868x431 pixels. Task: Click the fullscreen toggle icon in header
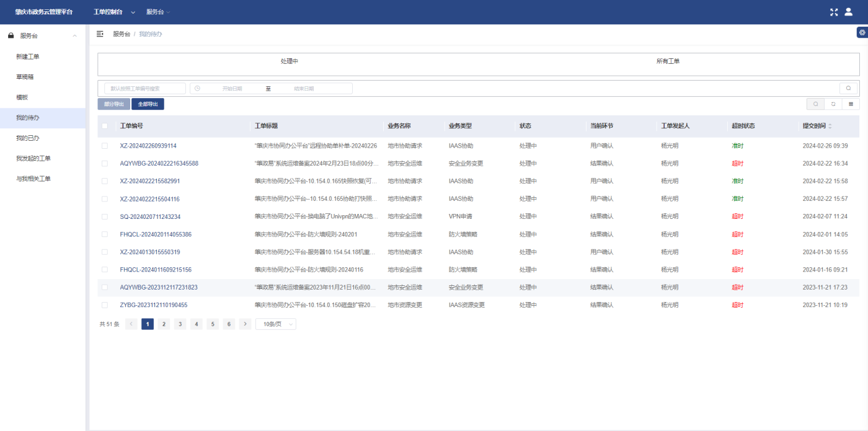coord(834,12)
